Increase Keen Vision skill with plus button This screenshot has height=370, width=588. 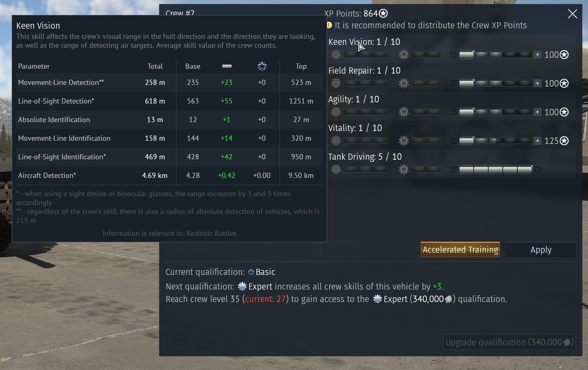pos(538,55)
